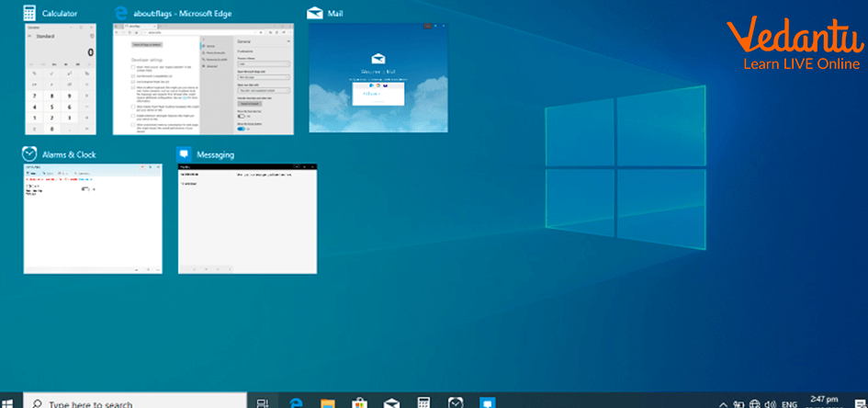The height and width of the screenshot is (408, 868).
Task: Open Microsoft Edge from the taskbar
Action: coord(297,402)
